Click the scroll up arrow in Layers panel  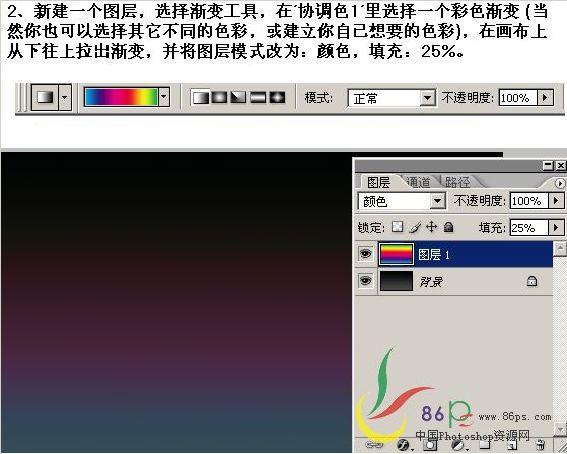click(x=559, y=248)
